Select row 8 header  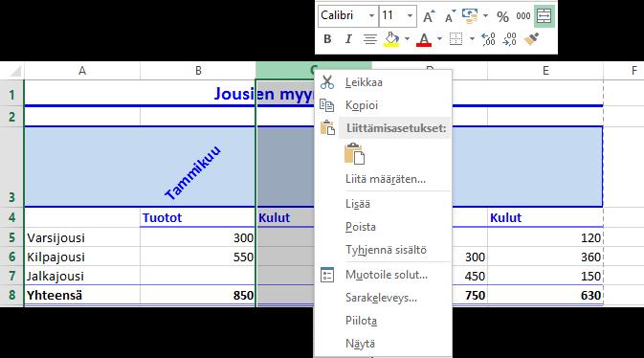pos(11,295)
